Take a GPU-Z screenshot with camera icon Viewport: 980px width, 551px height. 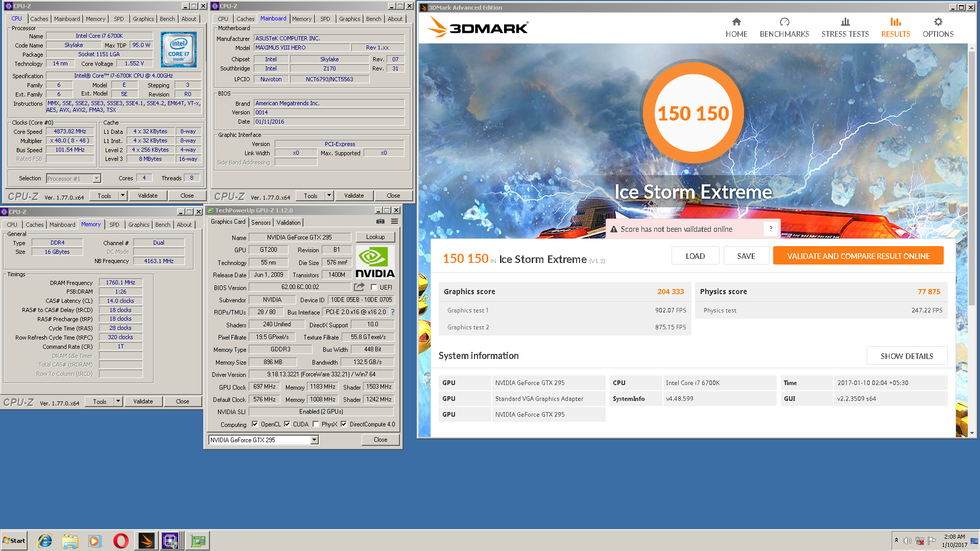(x=380, y=222)
